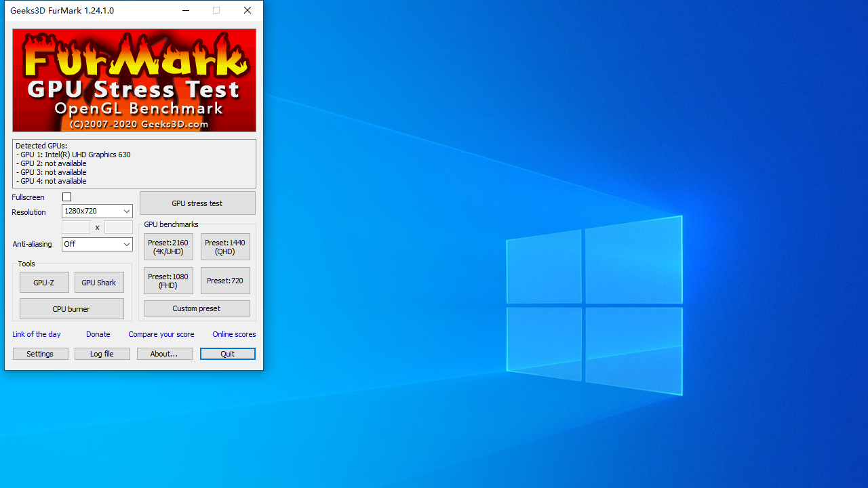Image resolution: width=868 pixels, height=488 pixels.
Task: Start the CPU burner
Action: tap(71, 309)
